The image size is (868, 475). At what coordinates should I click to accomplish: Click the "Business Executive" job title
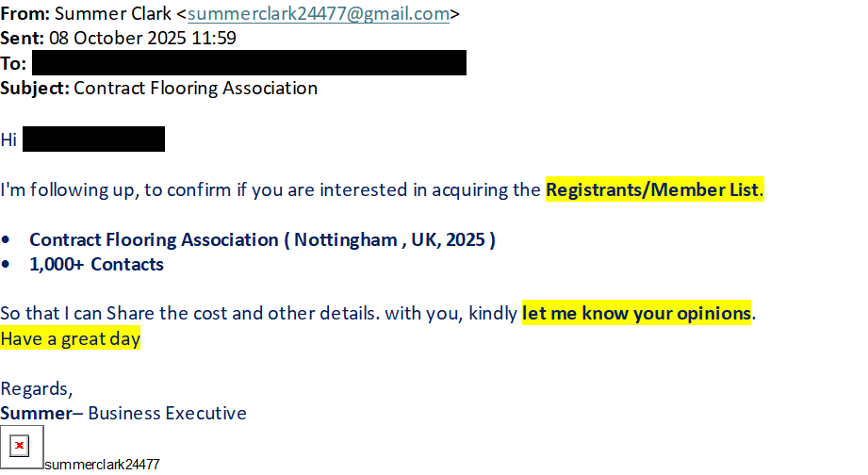click(x=167, y=413)
